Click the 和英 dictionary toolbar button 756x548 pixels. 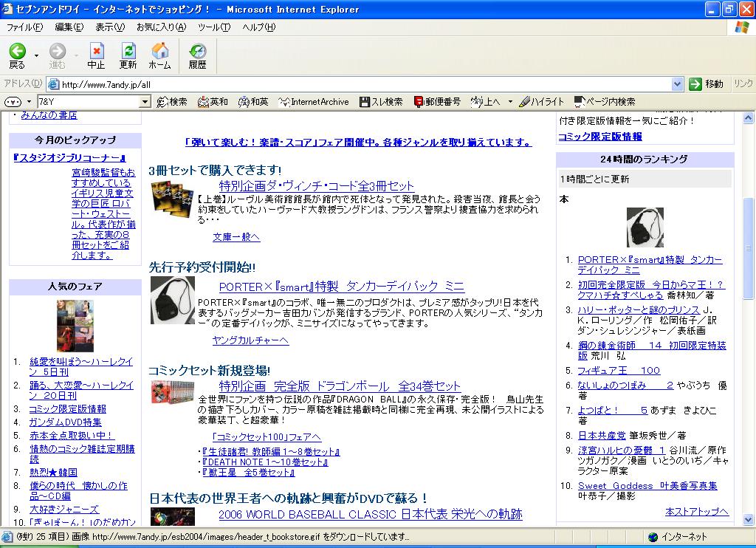pos(254,102)
